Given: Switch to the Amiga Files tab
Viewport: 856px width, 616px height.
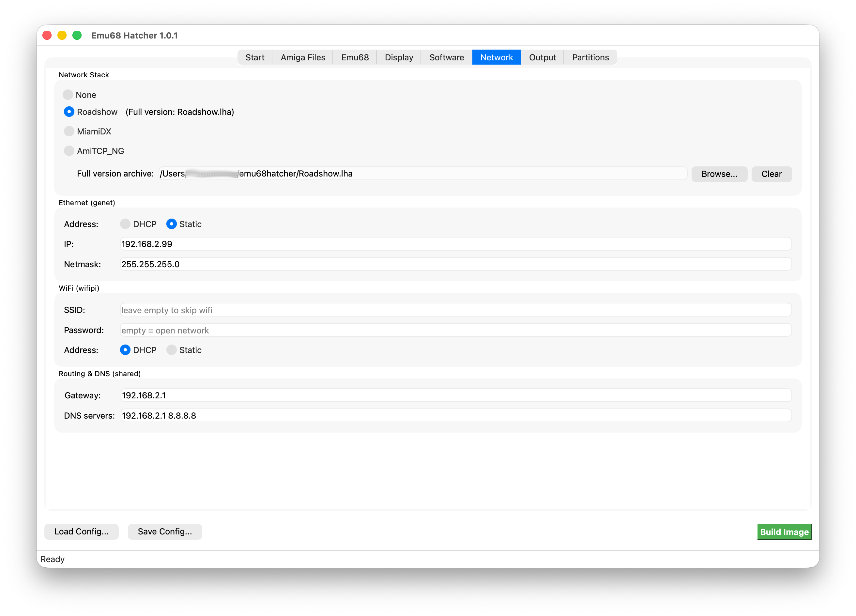Looking at the screenshot, I should pyautogui.click(x=303, y=57).
